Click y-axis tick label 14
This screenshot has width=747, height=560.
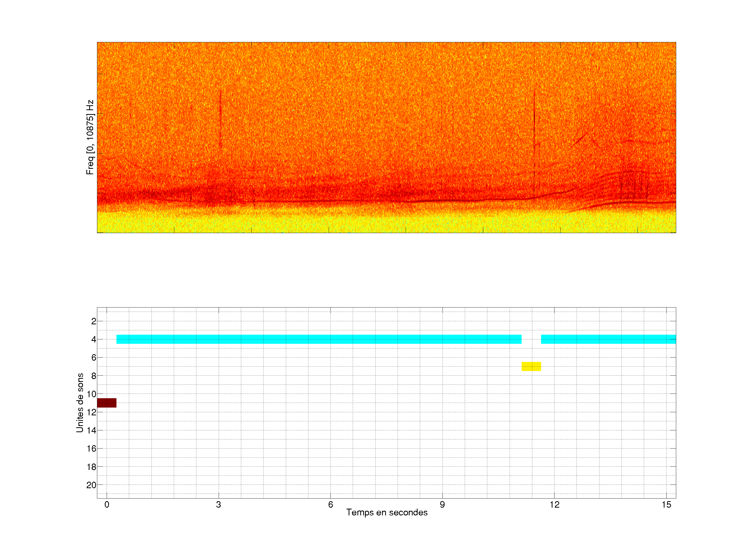click(x=92, y=430)
